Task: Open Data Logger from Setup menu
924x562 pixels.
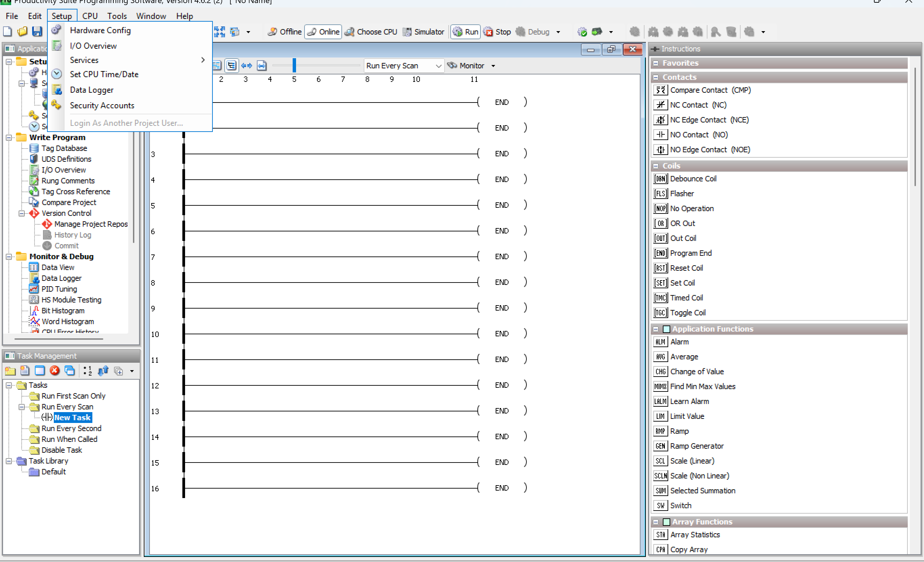Action: click(x=130, y=90)
